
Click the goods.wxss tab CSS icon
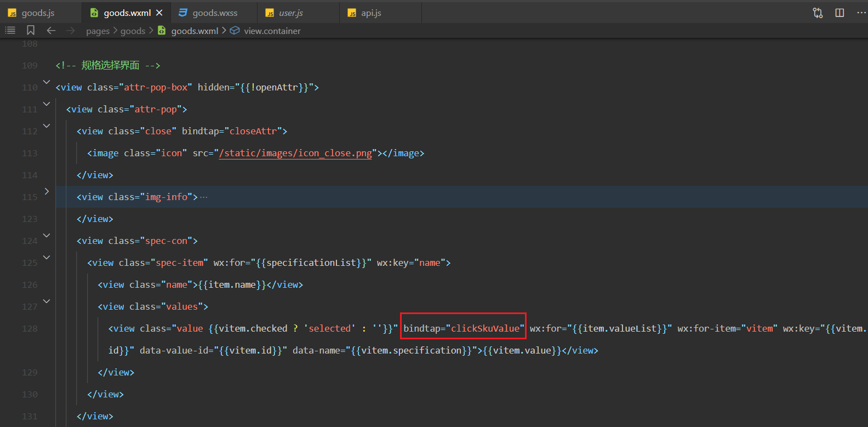point(183,13)
